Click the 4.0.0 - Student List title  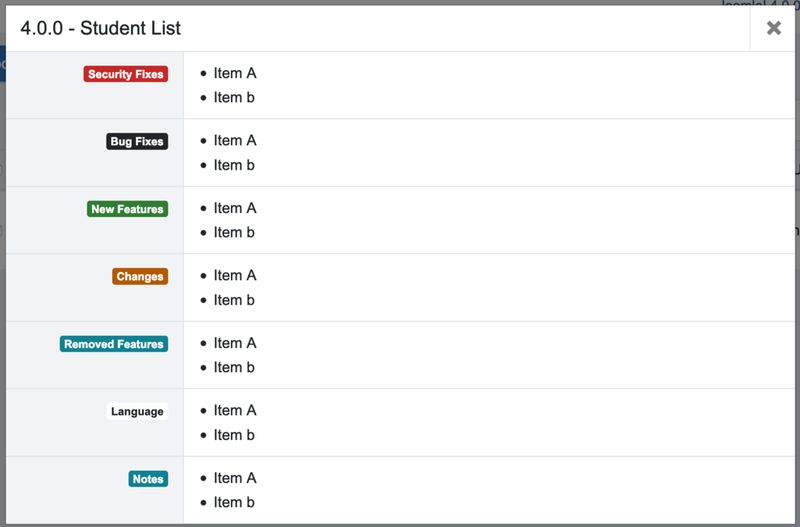[101, 28]
